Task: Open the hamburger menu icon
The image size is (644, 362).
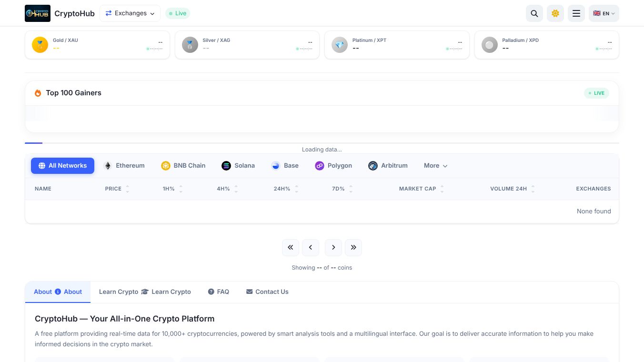Action: [576, 13]
